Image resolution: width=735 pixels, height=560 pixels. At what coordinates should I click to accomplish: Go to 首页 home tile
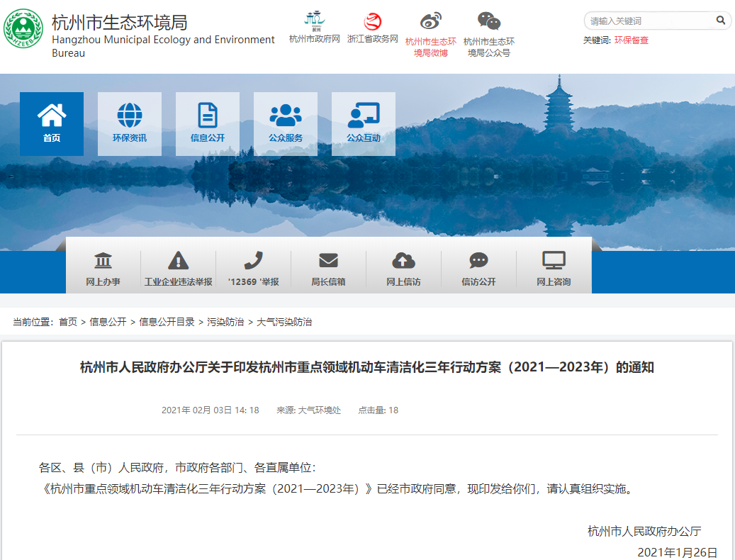pyautogui.click(x=52, y=123)
